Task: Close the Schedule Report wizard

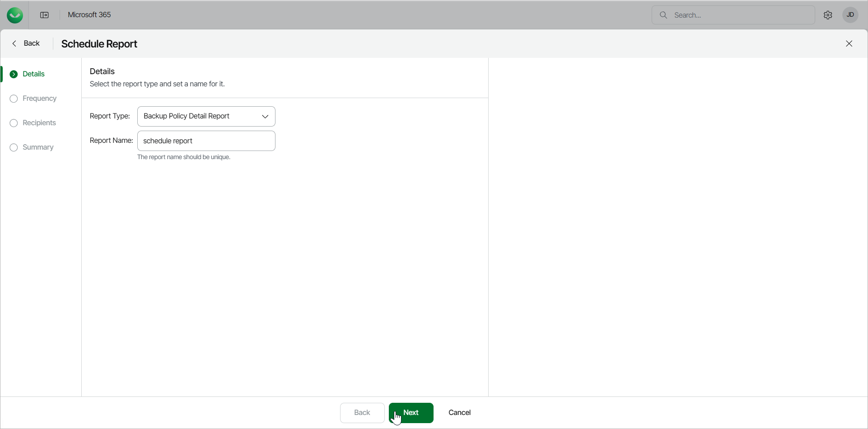Action: [849, 43]
